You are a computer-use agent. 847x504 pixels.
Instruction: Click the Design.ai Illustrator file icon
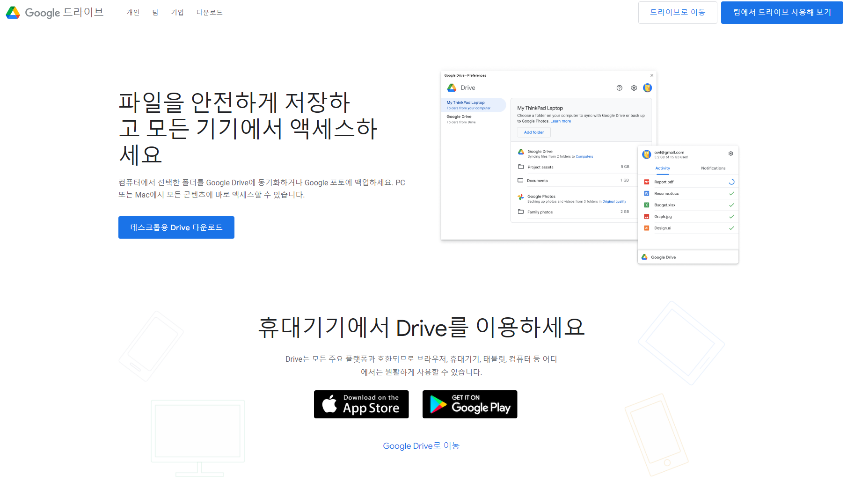click(647, 228)
